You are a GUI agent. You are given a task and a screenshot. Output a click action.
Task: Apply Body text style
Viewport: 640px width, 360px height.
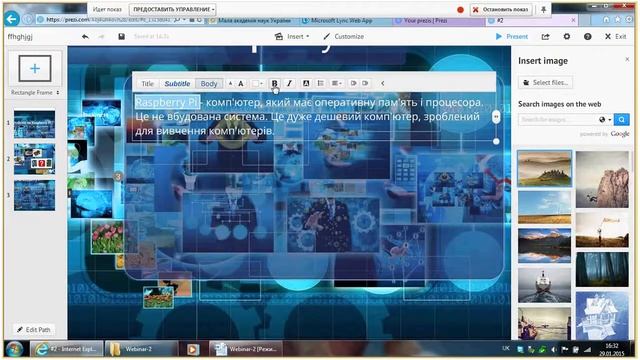click(209, 84)
